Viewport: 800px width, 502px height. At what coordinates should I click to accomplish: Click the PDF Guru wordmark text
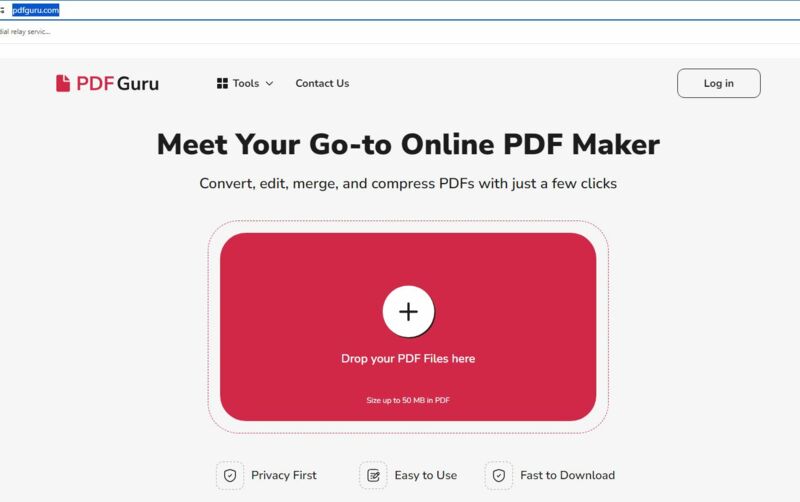(x=117, y=84)
